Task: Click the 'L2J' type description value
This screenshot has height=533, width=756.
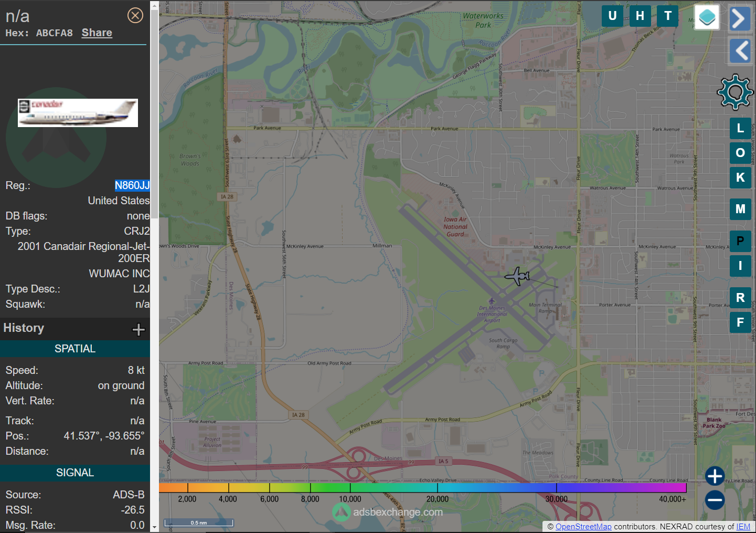Action: 141,289
